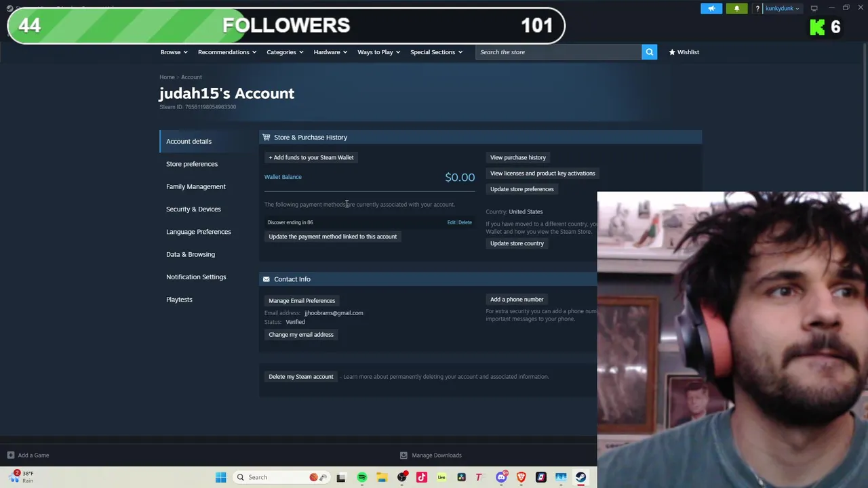
Task: Switch to Big Picture mode monitor icon
Action: point(814,8)
